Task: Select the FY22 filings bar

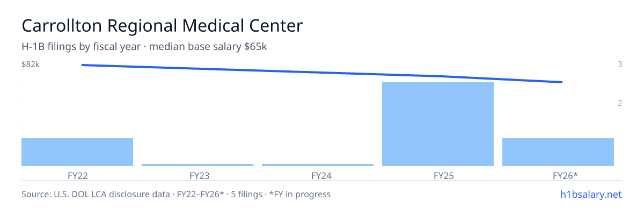Action: click(77, 152)
